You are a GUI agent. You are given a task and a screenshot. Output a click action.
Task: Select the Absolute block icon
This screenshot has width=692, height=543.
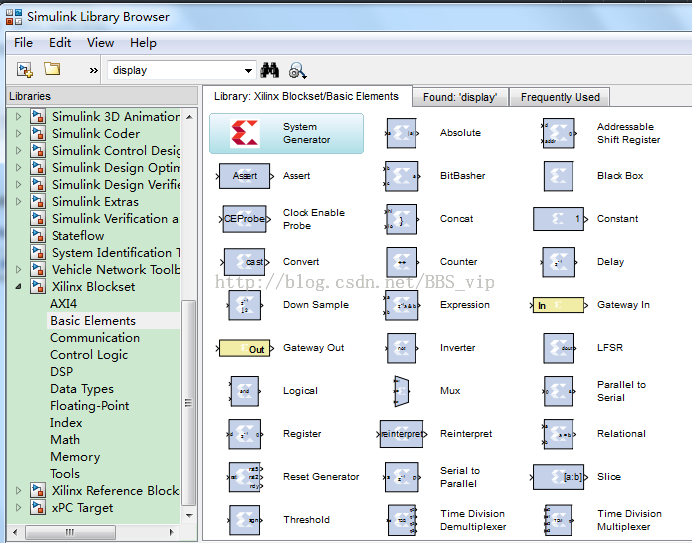401,133
